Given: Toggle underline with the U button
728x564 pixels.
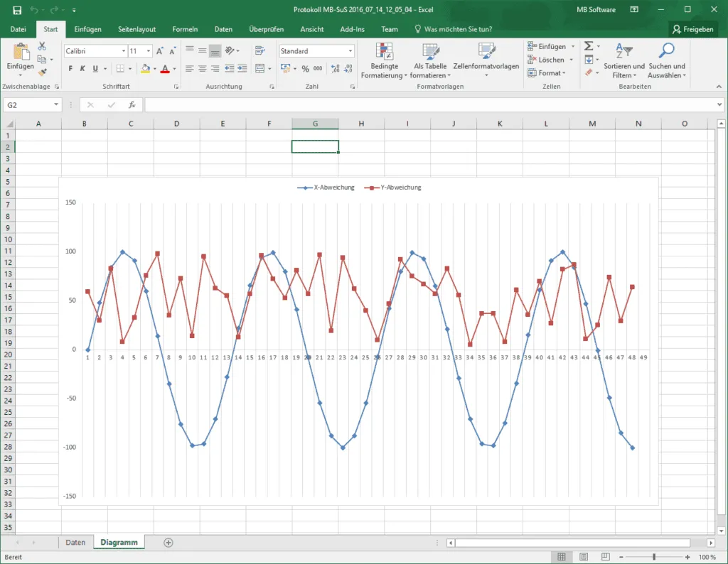Looking at the screenshot, I should coord(95,69).
